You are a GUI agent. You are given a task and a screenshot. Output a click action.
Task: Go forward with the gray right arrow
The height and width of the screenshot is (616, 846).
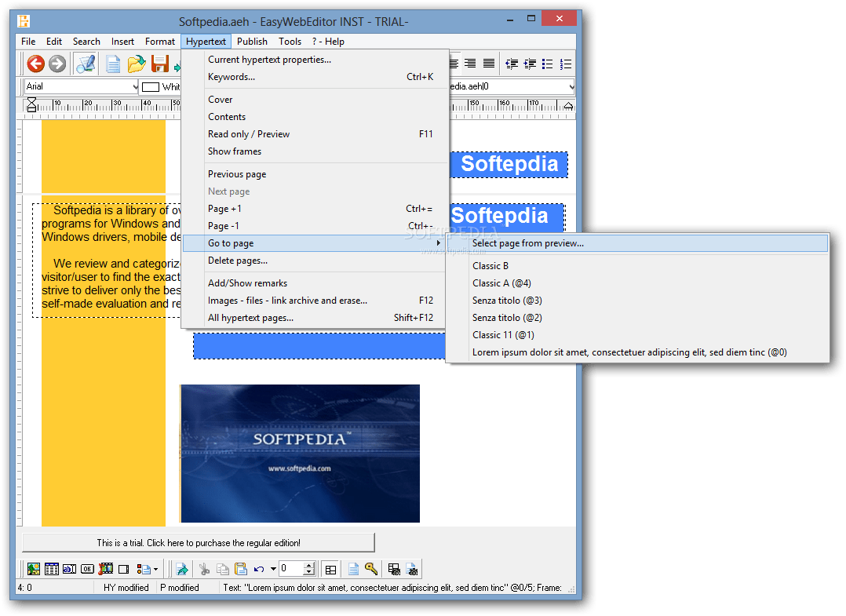click(x=57, y=64)
